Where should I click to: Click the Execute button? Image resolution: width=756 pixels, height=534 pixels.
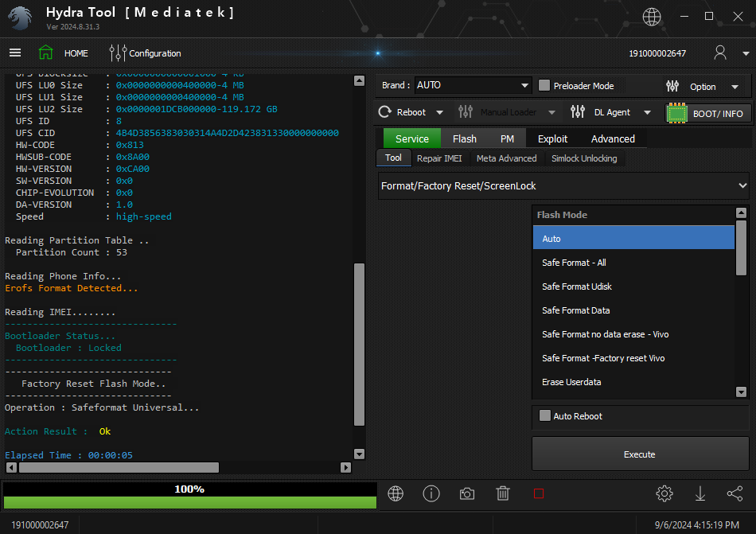click(640, 454)
